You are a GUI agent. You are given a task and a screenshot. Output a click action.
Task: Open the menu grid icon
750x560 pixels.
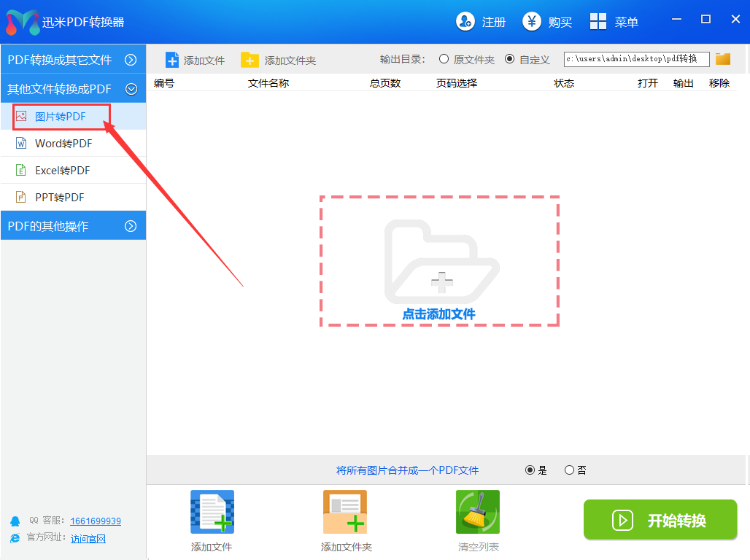tap(598, 22)
